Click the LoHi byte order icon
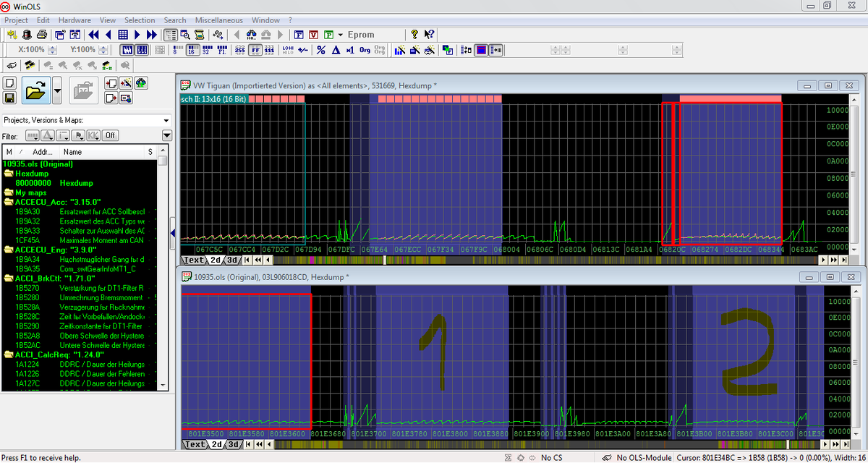The image size is (868, 463). [x=287, y=50]
